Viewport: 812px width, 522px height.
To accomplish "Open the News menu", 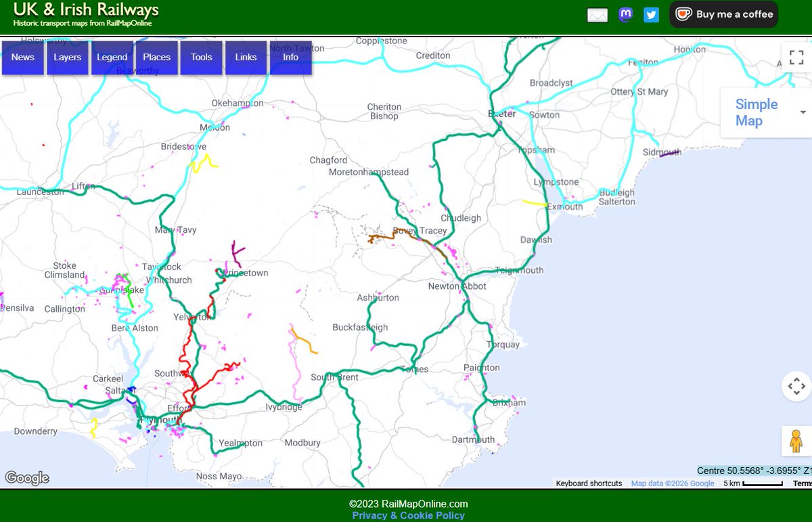I will 22,58.
